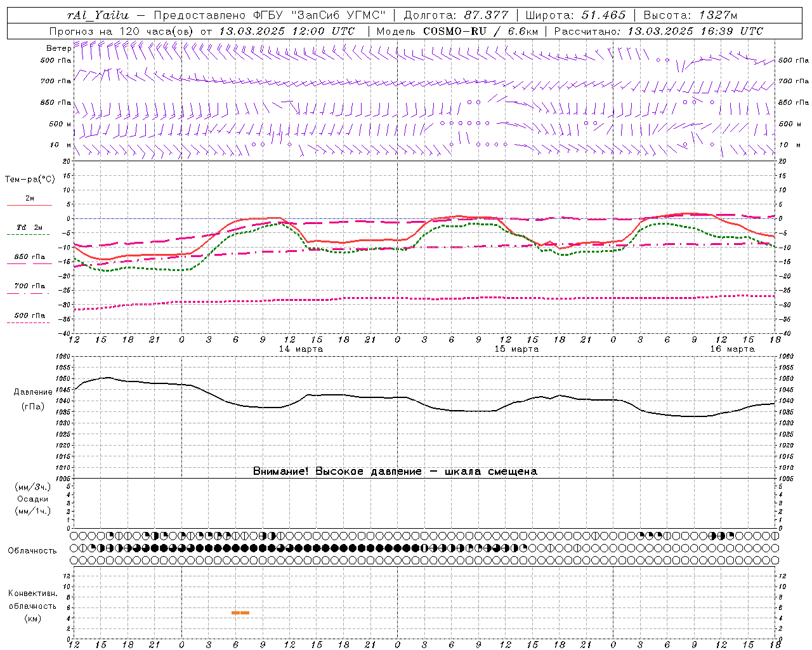Click the (км) unit label for convective cloud

33,618
